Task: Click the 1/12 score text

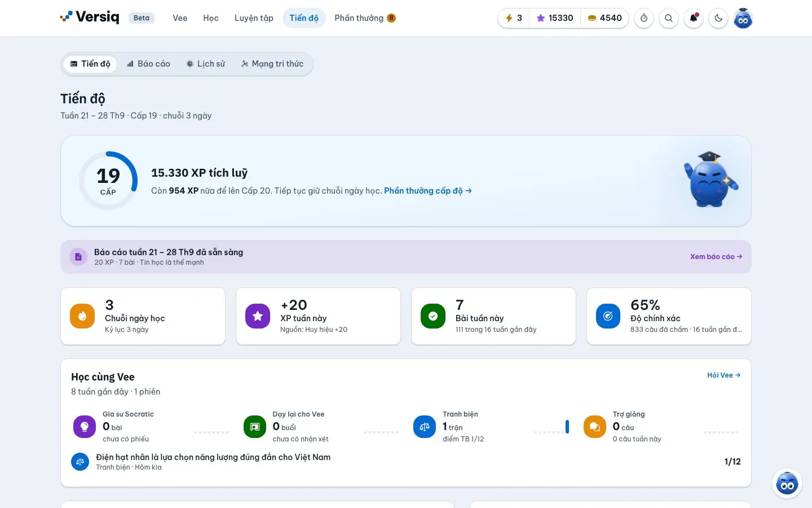Action: coord(732,462)
